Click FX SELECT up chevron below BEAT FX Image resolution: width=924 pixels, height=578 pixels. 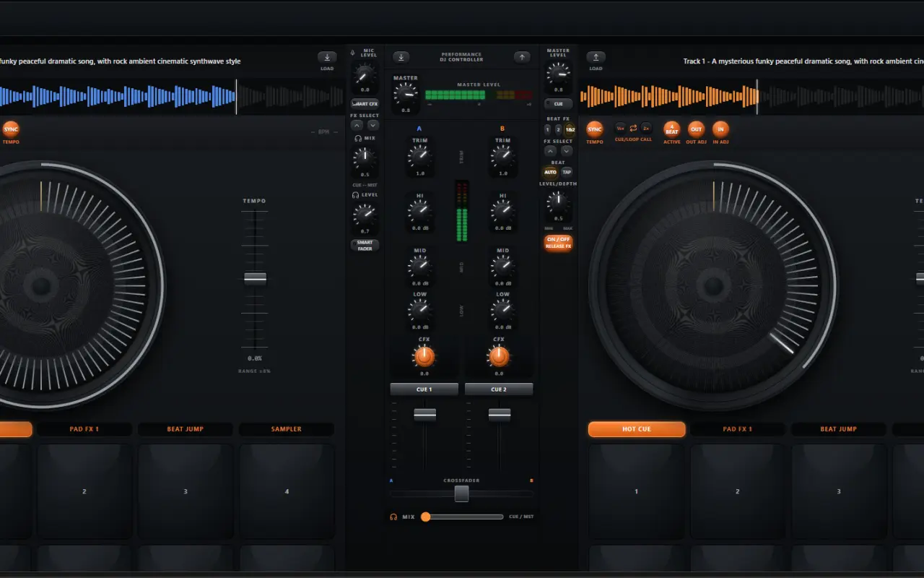tap(550, 151)
